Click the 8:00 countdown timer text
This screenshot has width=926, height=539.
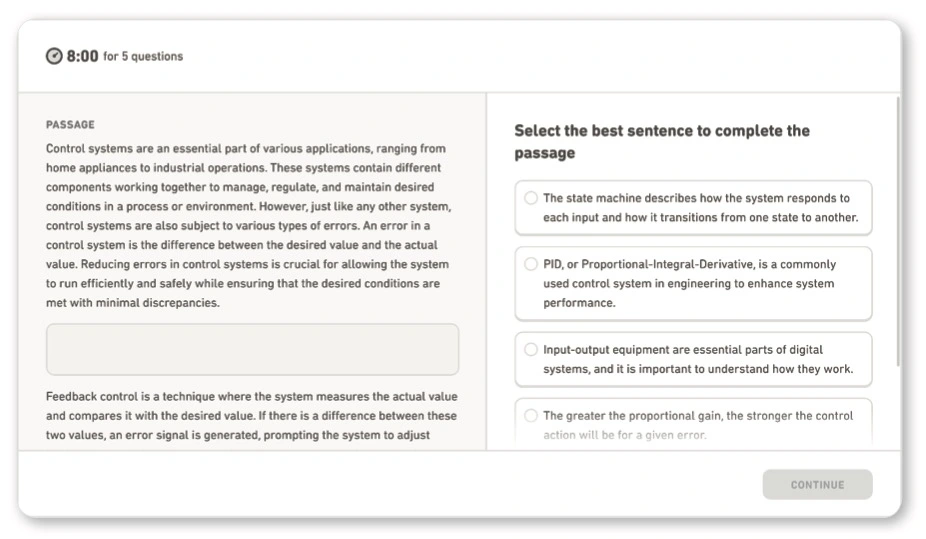[x=83, y=56]
